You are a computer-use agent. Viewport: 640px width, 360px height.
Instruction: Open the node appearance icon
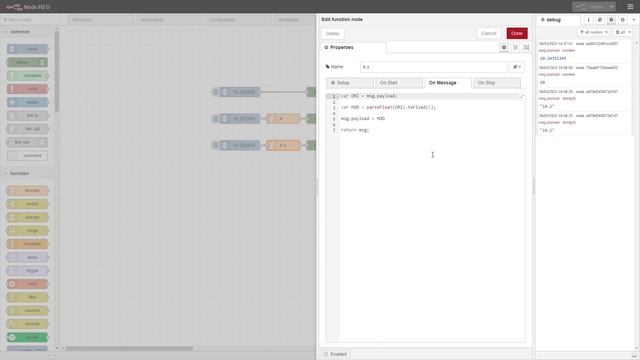point(527,47)
